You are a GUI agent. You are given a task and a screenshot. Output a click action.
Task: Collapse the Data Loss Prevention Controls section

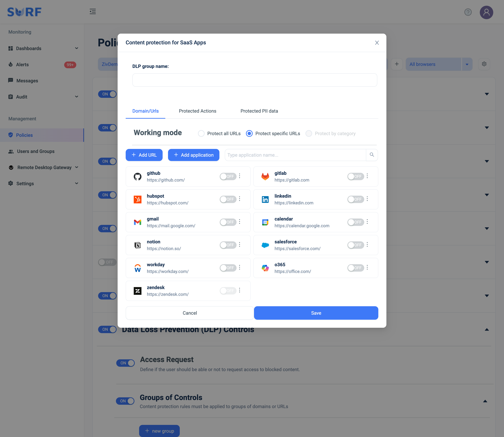pyautogui.click(x=487, y=329)
